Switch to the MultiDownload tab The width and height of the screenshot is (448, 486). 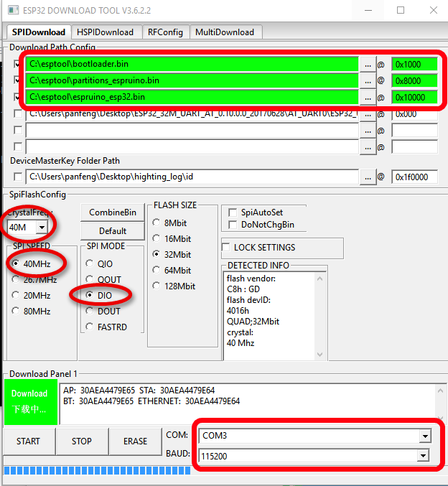(x=225, y=32)
